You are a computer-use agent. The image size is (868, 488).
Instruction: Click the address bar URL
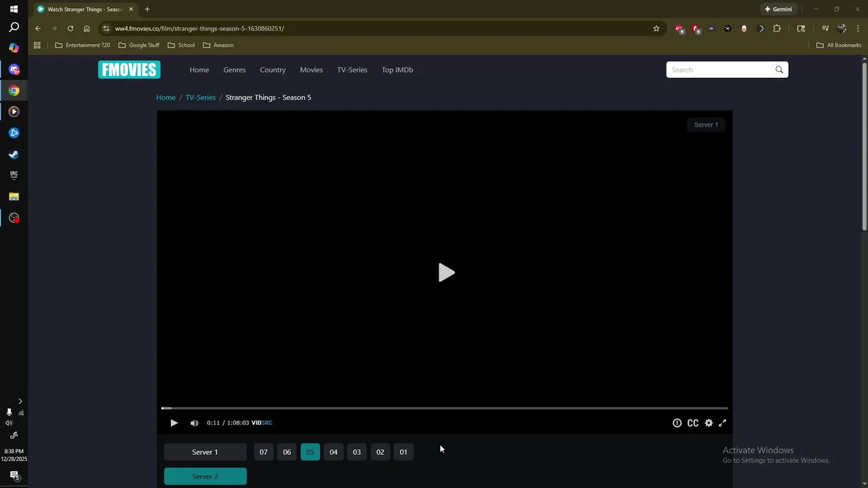click(199, 28)
